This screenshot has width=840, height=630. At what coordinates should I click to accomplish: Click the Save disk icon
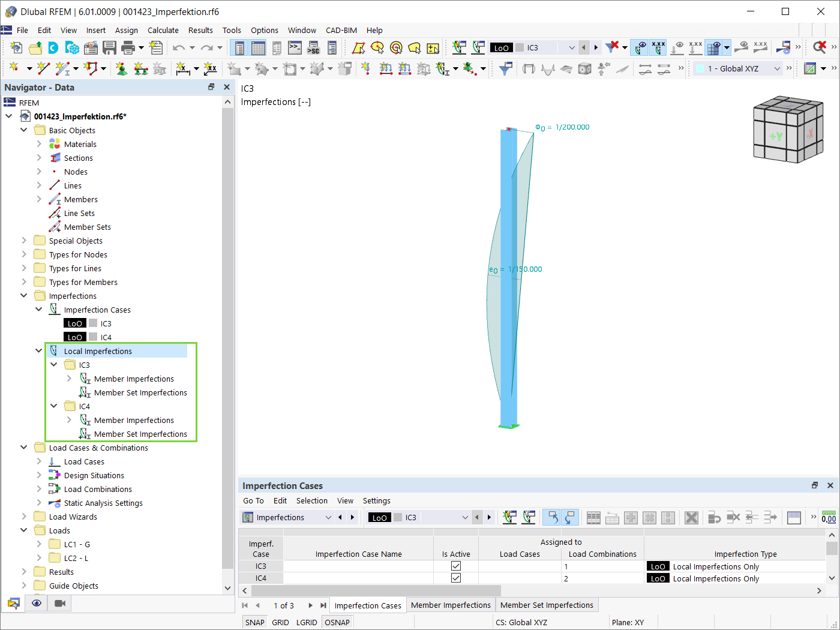(x=109, y=47)
